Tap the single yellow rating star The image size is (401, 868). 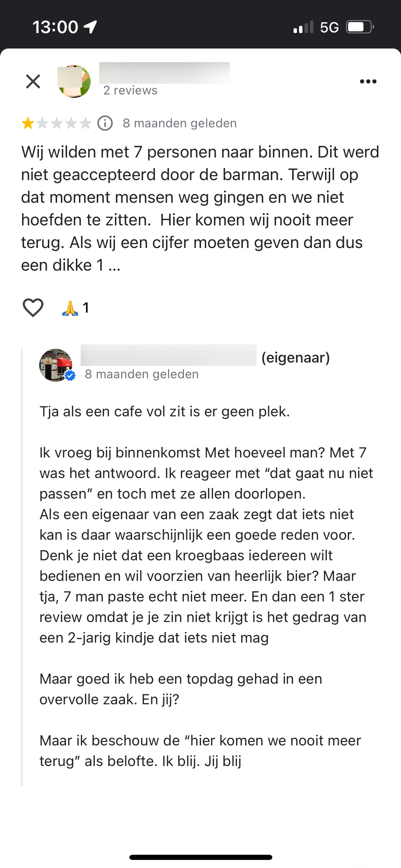pos(28,123)
